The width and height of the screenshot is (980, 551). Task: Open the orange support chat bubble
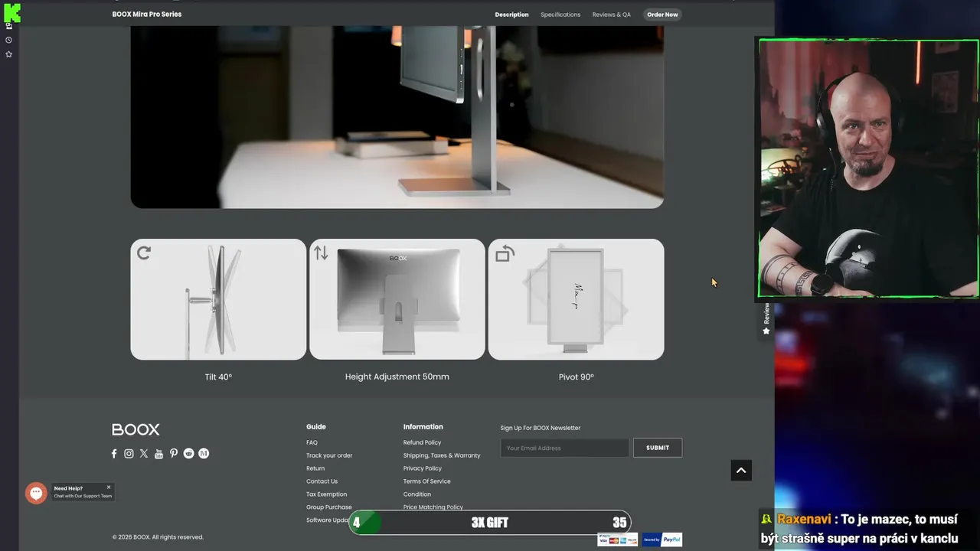coord(36,493)
